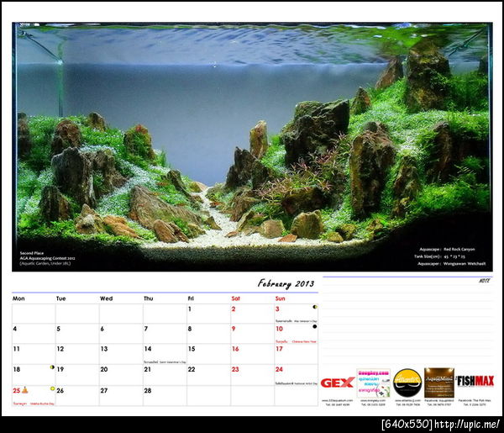The image size is (504, 433).
Task: Click the GEX sponsor logo
Action: pyautogui.click(x=338, y=383)
